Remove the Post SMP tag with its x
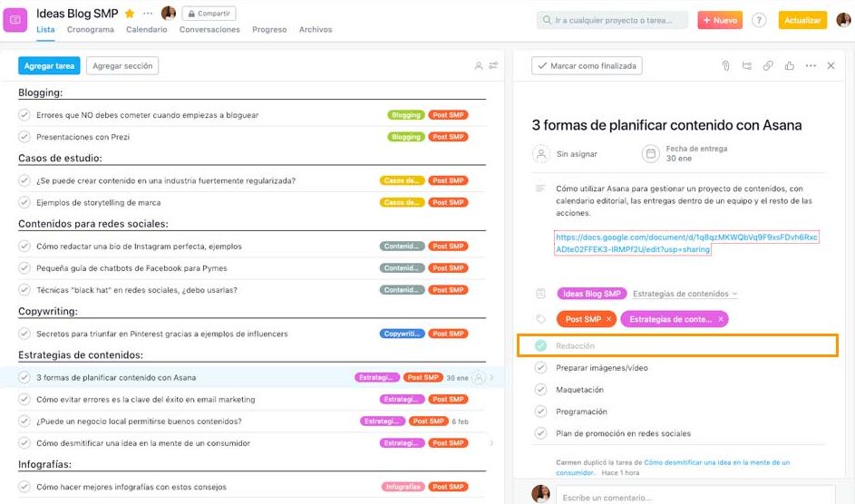 608,319
